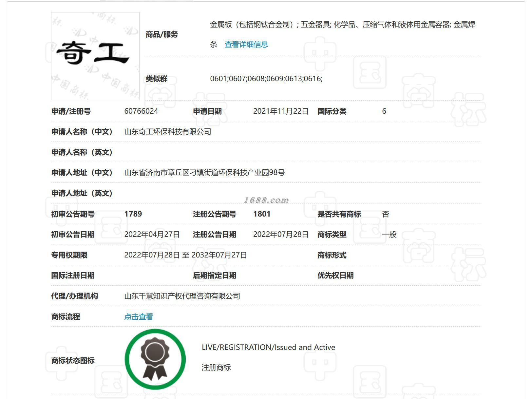This screenshot has width=532, height=399.
Task: Click the applicant name 山东奇工环保科技有限公司
Action: click(168, 132)
